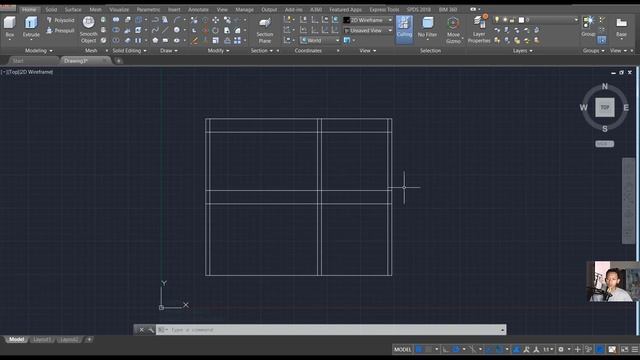Image resolution: width=640 pixels, height=360 pixels.
Task: Expand the Layers panel
Action: (x=522, y=51)
